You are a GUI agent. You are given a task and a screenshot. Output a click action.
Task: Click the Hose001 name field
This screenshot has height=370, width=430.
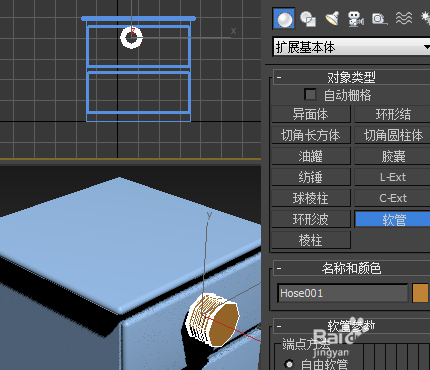point(343,293)
